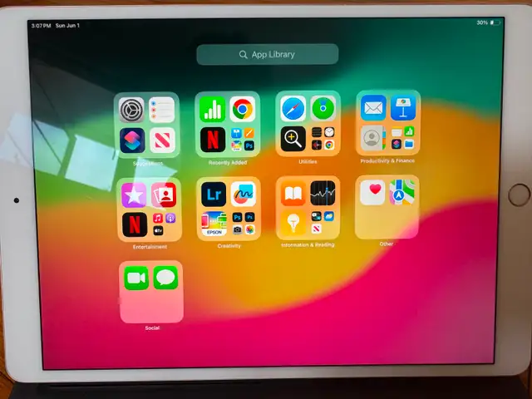Open the Reminders app
This screenshot has height=399, width=532.
pyautogui.click(x=162, y=110)
